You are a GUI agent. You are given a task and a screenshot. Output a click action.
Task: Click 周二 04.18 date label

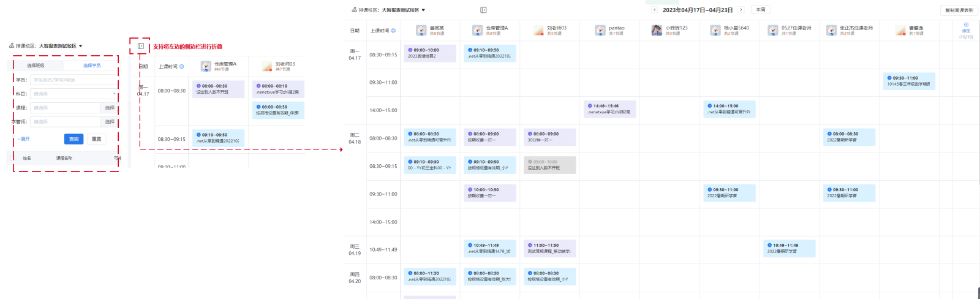click(355, 138)
